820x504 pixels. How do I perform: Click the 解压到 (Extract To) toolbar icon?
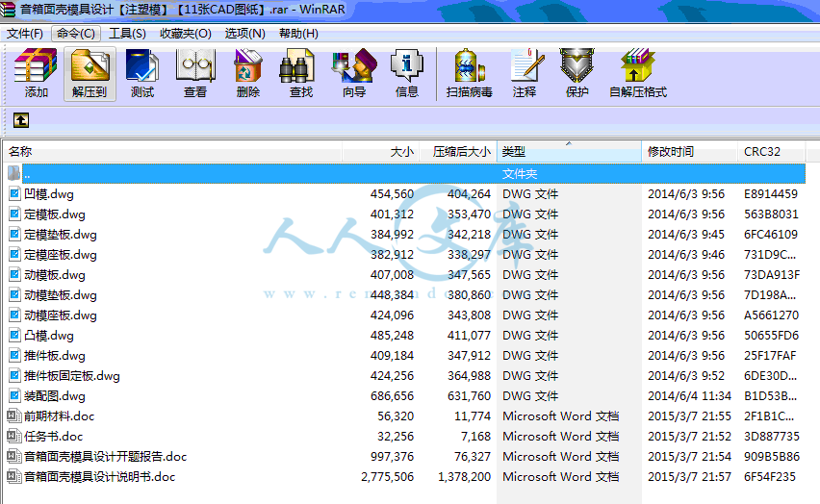pyautogui.click(x=90, y=64)
